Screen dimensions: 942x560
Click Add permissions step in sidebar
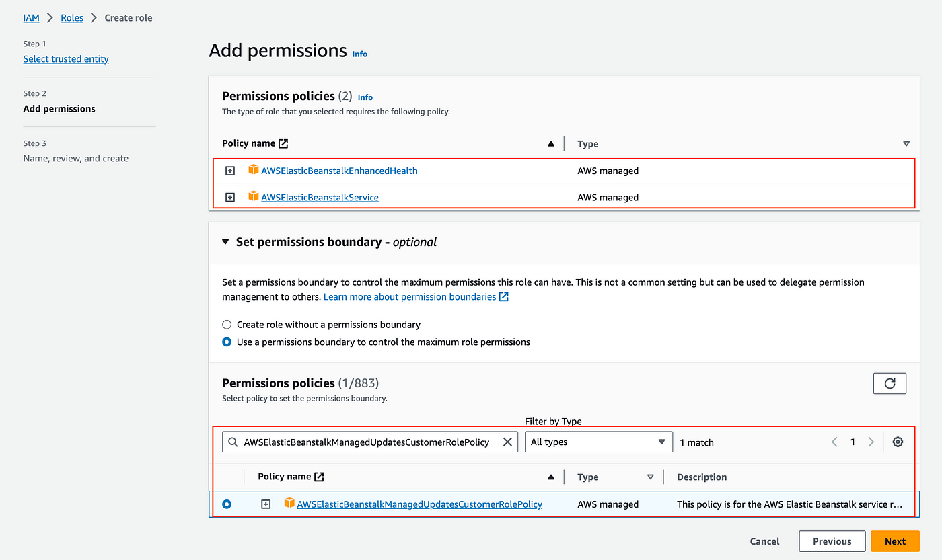point(59,109)
